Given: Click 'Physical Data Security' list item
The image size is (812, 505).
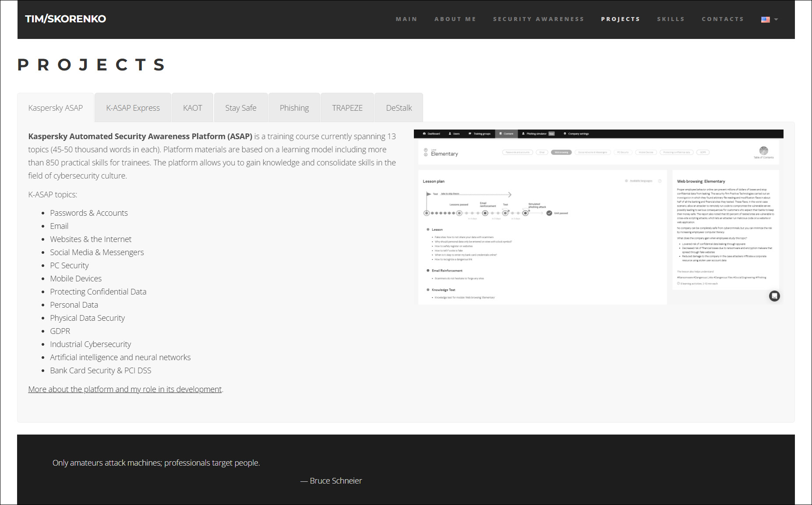Looking at the screenshot, I should (x=88, y=318).
